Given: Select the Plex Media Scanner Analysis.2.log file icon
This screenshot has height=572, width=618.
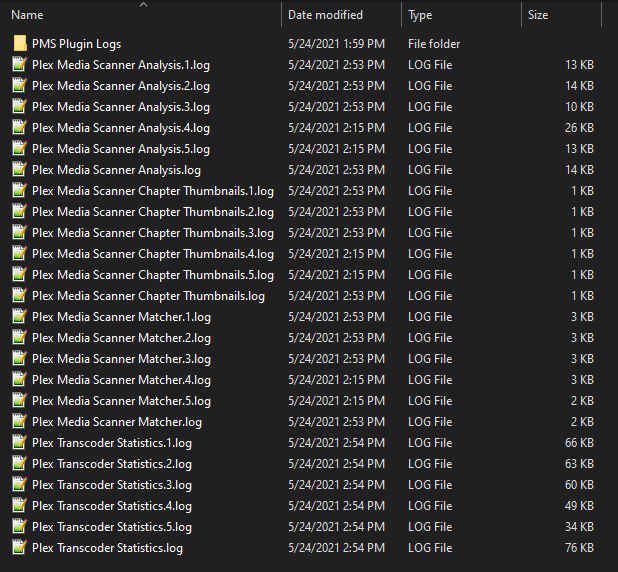Looking at the screenshot, I should click(20, 86).
